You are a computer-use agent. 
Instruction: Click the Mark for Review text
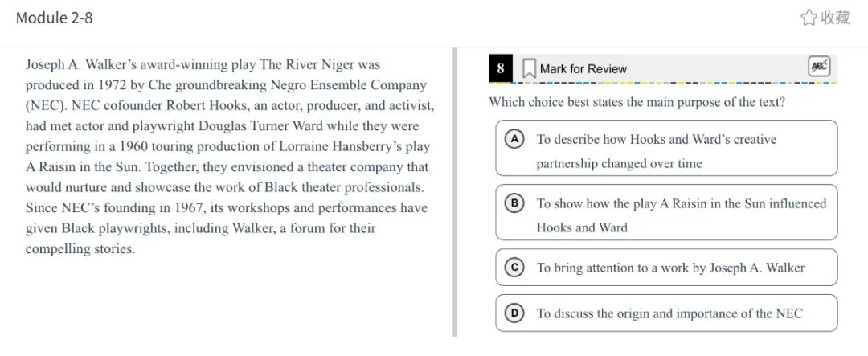pyautogui.click(x=583, y=69)
